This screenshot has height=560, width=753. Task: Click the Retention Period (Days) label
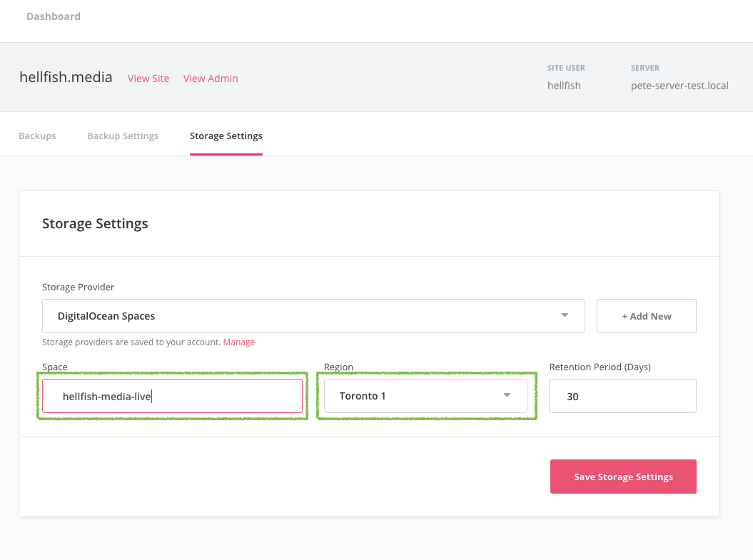pos(600,367)
